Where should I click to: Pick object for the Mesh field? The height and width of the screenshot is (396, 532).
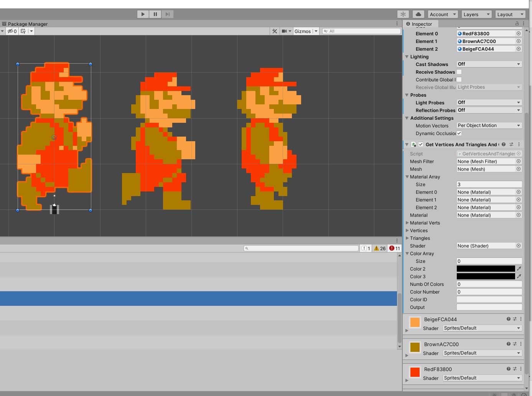pos(519,169)
